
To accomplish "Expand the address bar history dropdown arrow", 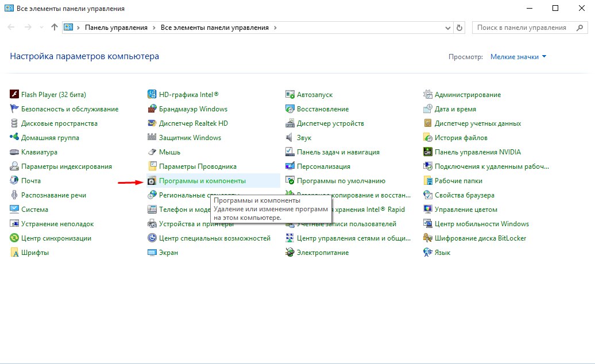I will point(448,28).
